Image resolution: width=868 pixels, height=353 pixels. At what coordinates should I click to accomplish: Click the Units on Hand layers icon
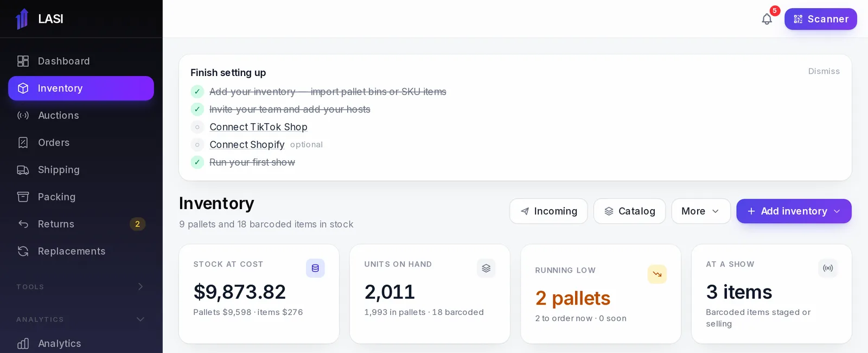(x=486, y=268)
